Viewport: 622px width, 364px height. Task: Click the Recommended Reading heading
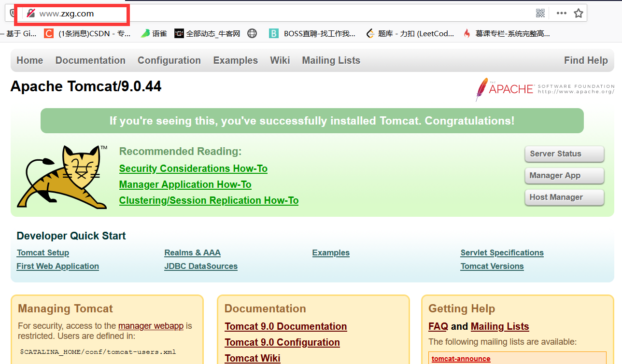180,152
